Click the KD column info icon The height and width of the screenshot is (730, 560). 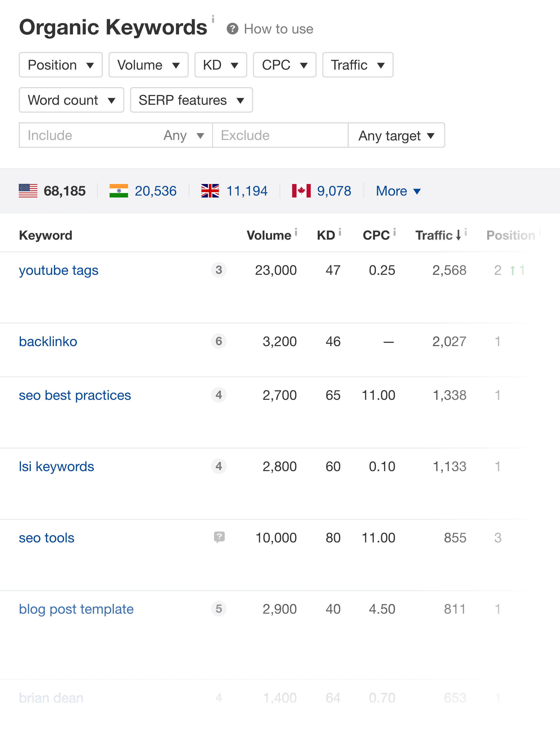pyautogui.click(x=340, y=232)
